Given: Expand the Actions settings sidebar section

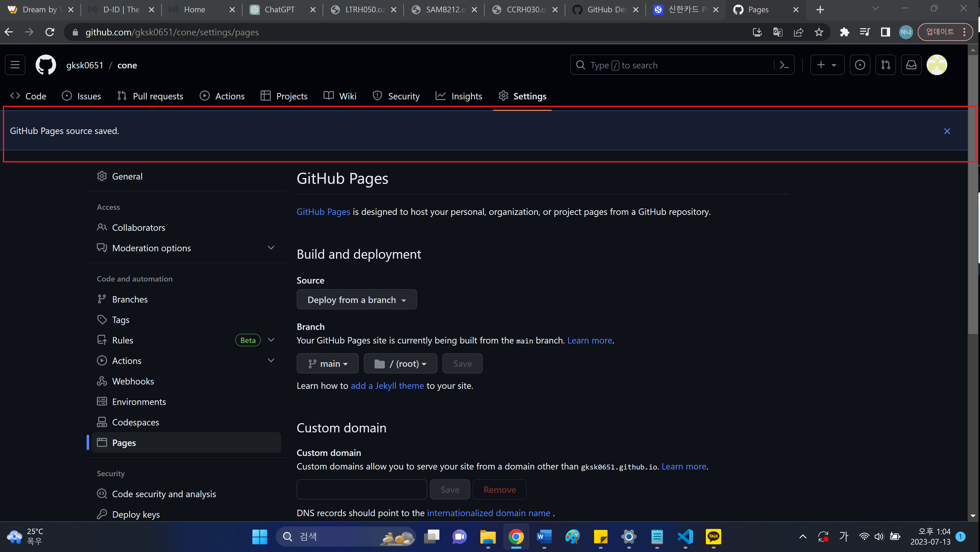Looking at the screenshot, I should 271,361.
